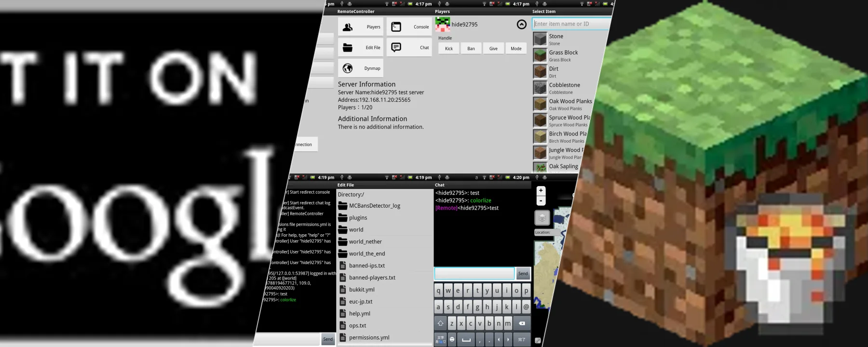This screenshot has width=868, height=347.
Task: Select the Players：1/20 count text
Action: [x=355, y=107]
